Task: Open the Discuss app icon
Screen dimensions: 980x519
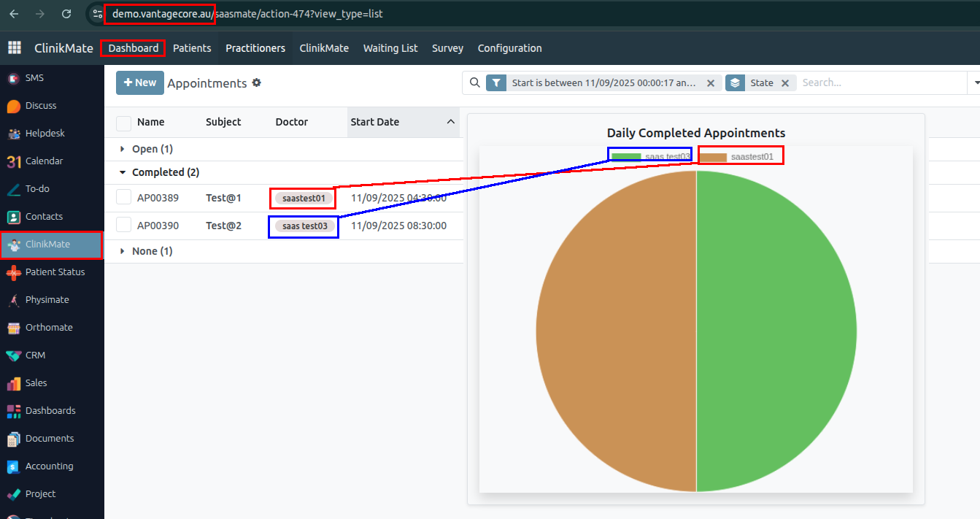Action: pos(13,106)
